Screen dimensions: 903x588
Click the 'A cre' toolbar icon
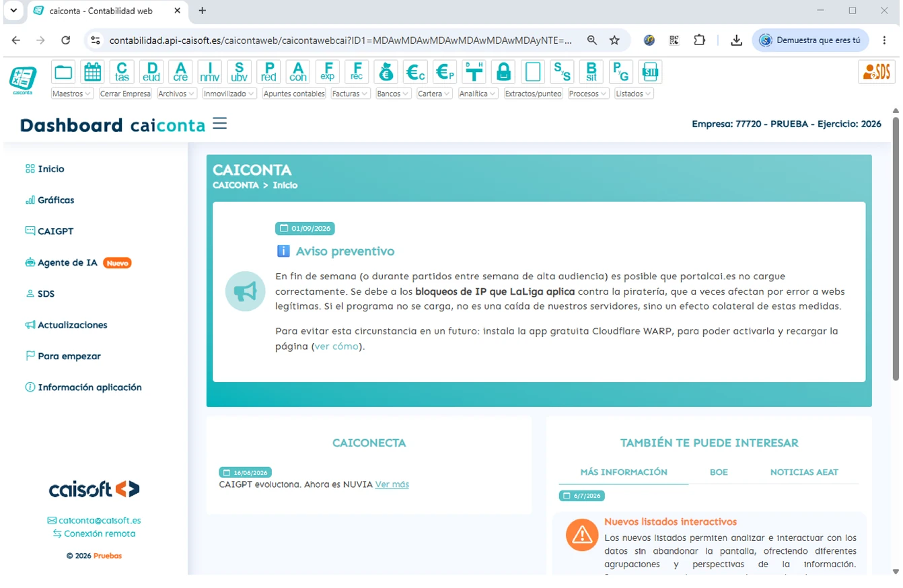[x=180, y=72]
